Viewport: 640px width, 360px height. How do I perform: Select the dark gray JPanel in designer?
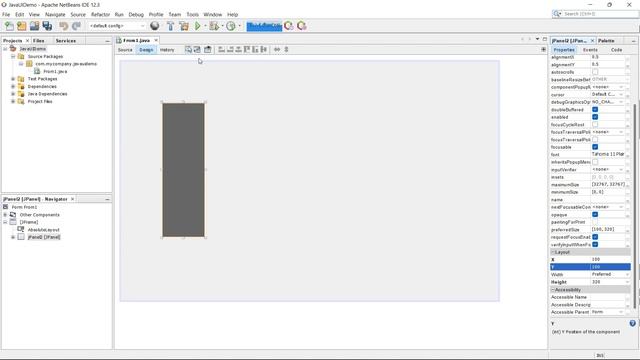click(183, 170)
